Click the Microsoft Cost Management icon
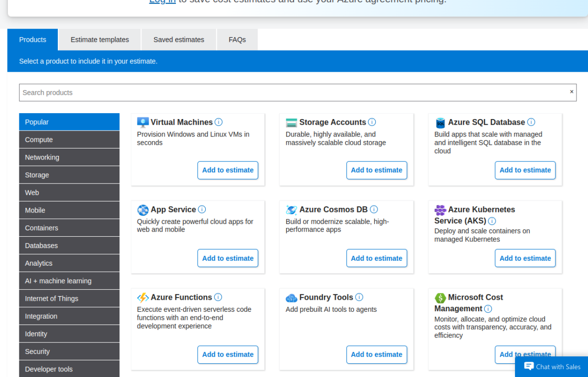This screenshot has height=377, width=588. 440,298
